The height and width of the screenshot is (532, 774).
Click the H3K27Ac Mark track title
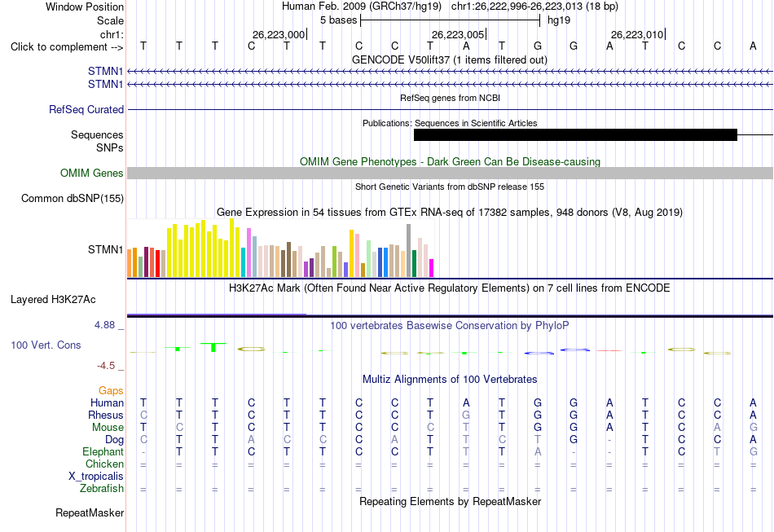(449, 288)
